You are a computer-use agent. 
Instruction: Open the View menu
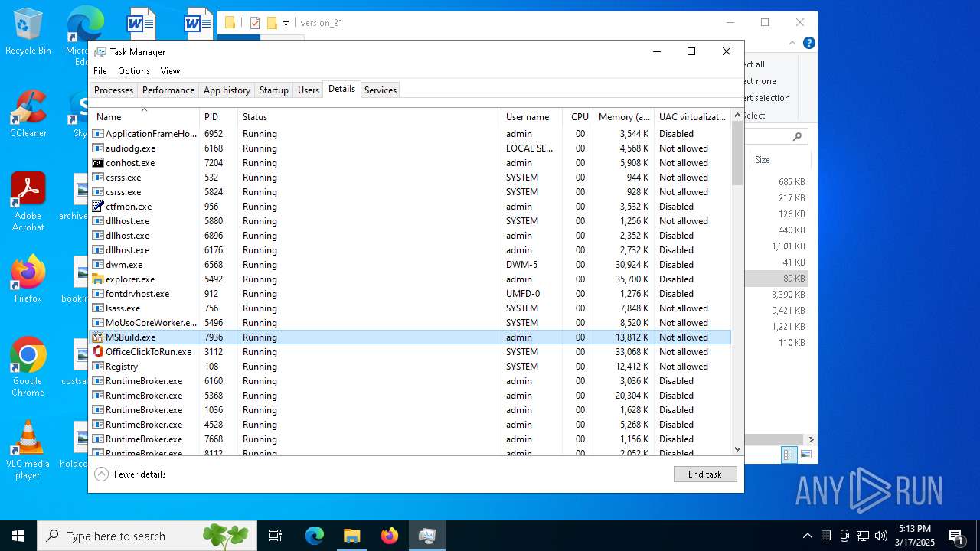point(170,71)
